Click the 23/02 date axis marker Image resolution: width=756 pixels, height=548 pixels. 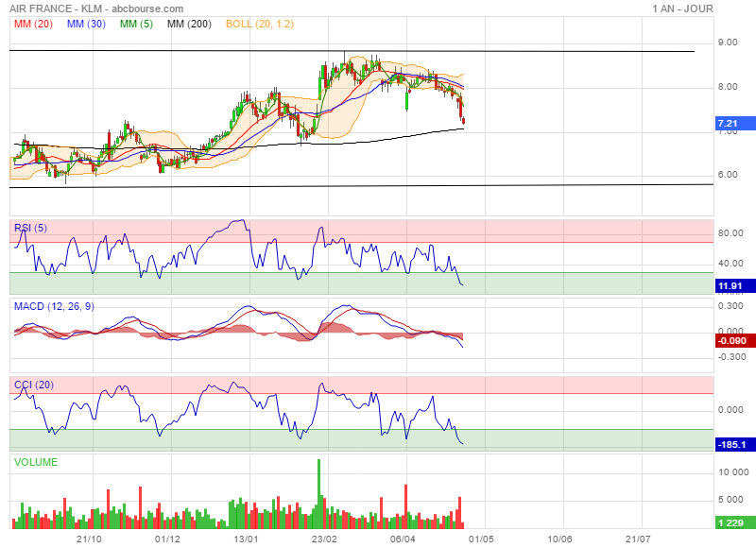click(x=324, y=539)
